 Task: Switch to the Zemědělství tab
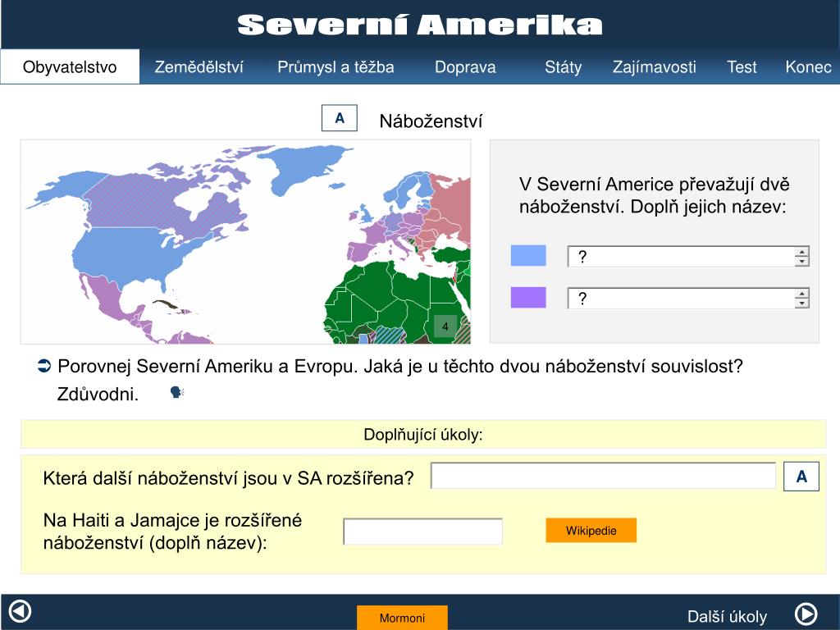click(199, 67)
